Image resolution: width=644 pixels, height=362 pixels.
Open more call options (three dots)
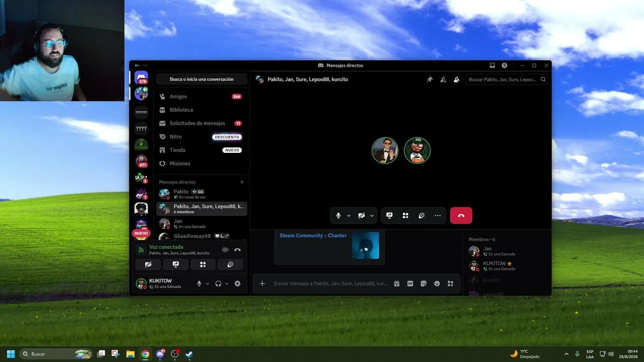click(x=438, y=215)
